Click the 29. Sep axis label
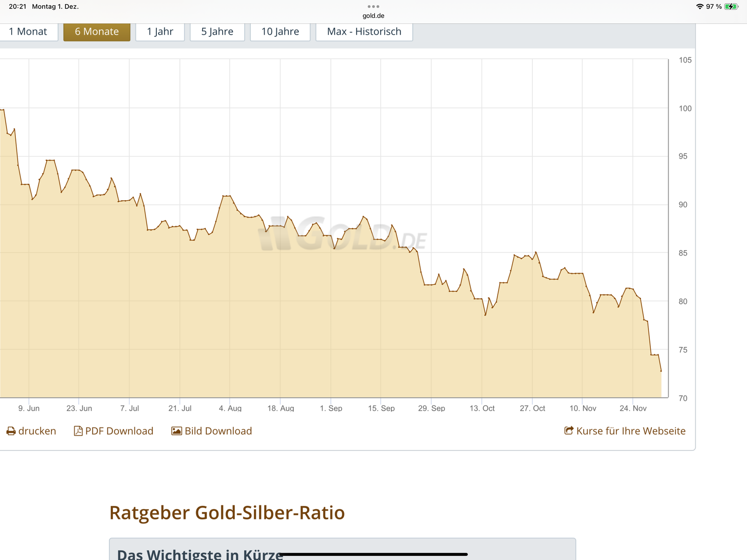 431,408
